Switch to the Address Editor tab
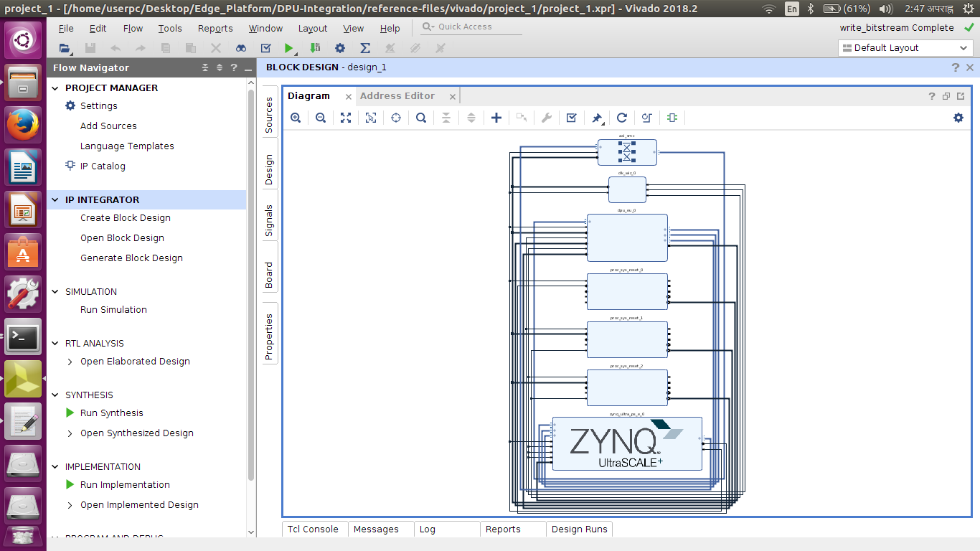This screenshot has height=551, width=980. [397, 95]
